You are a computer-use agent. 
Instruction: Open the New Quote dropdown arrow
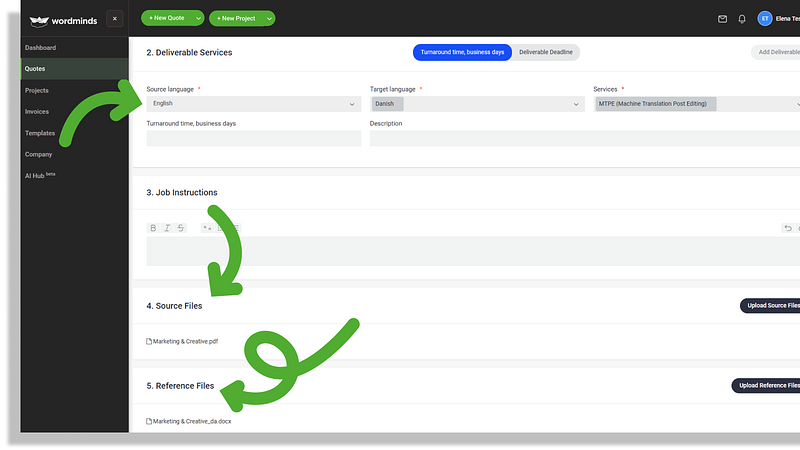(198, 18)
